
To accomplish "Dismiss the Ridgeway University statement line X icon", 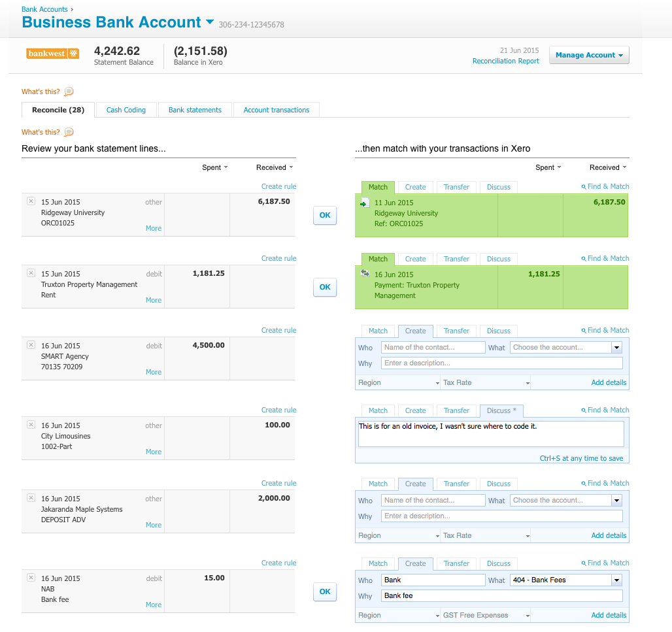I will coord(31,201).
